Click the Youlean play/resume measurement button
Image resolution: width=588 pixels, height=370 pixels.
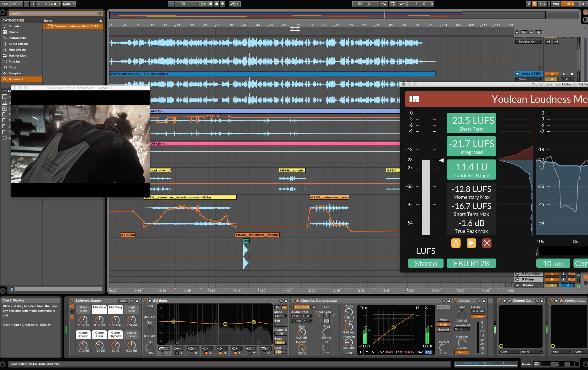click(471, 243)
